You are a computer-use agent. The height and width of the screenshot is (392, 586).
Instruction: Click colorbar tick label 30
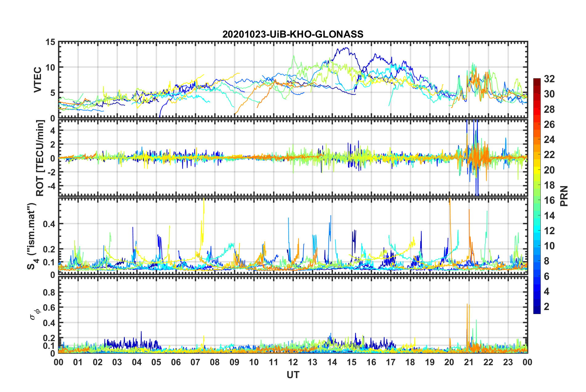[549, 94]
